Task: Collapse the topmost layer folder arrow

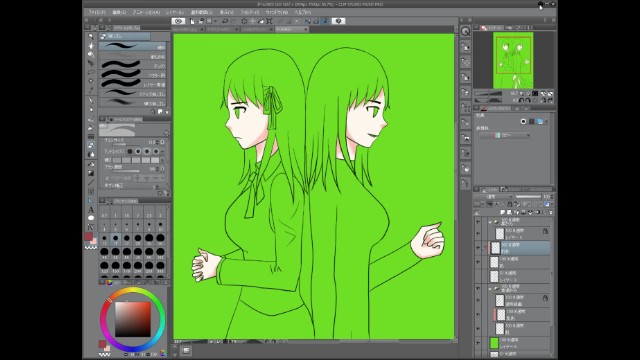Action: (490, 222)
